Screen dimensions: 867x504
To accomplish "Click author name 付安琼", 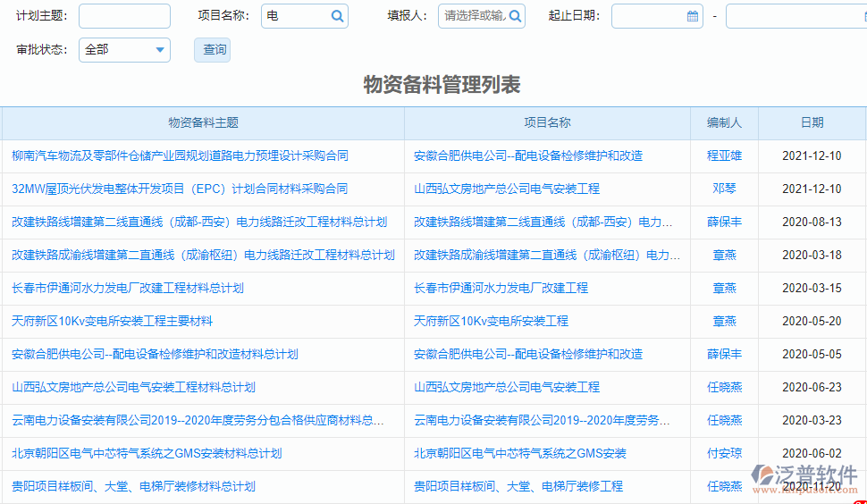I will pyautogui.click(x=724, y=453).
